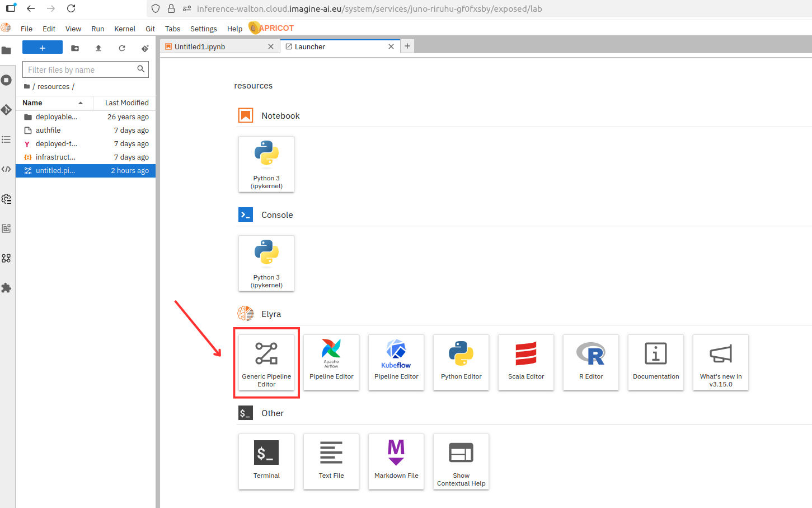Sort files by Last Modified column
Viewport: 812px width, 508px height.
pos(126,103)
